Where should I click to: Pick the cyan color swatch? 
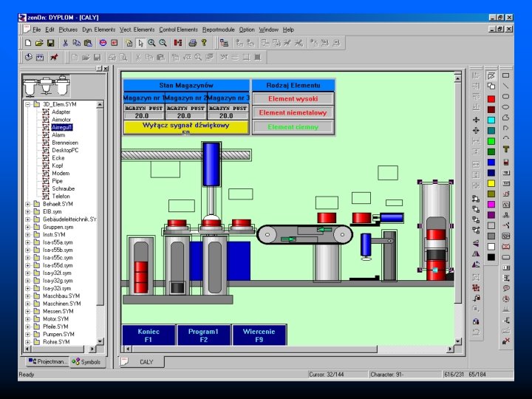(x=491, y=120)
